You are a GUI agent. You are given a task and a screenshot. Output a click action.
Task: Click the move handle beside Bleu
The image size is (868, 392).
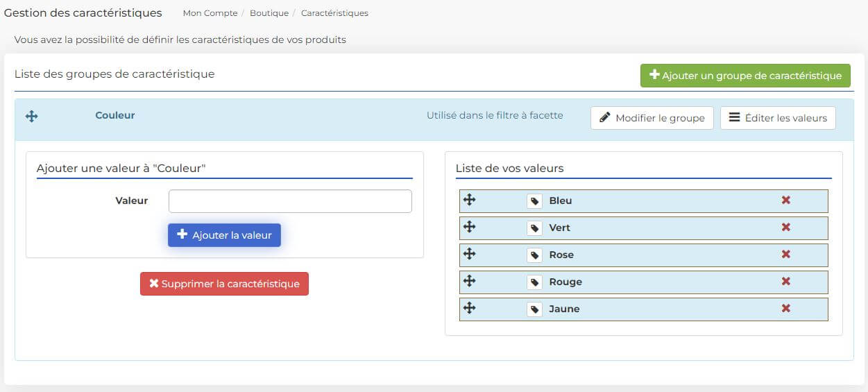(469, 200)
